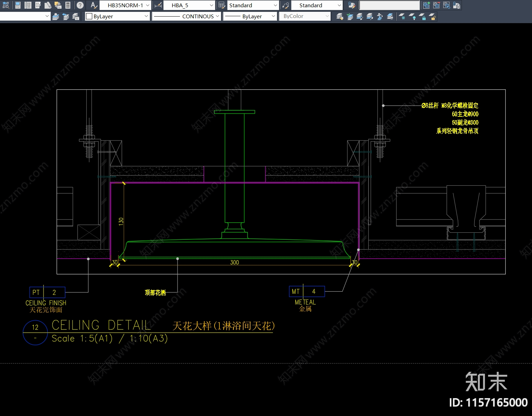532x416 pixels.
Task: Click Add to Working Set icon
Action: tap(427, 5)
